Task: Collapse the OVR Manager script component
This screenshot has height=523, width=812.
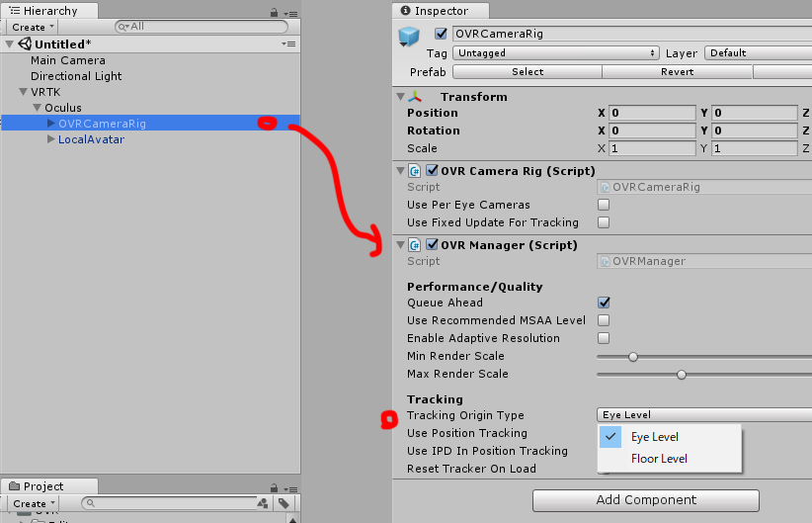Action: tap(400, 244)
